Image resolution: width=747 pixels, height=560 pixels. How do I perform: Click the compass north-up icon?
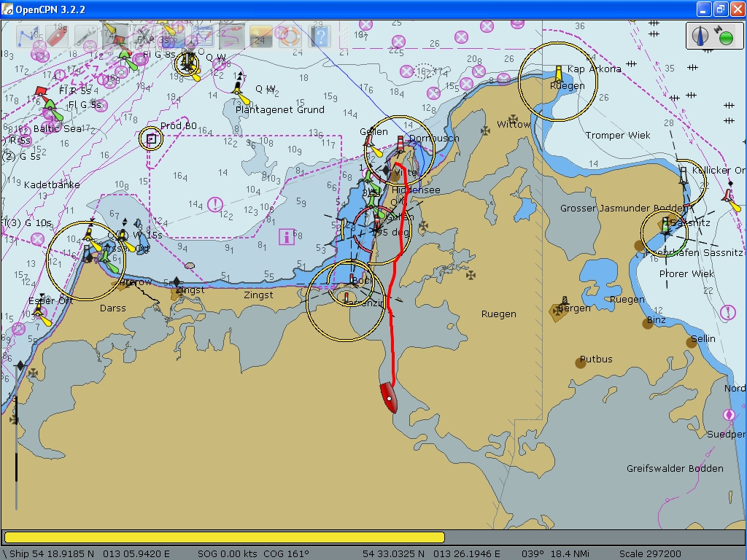pos(700,36)
